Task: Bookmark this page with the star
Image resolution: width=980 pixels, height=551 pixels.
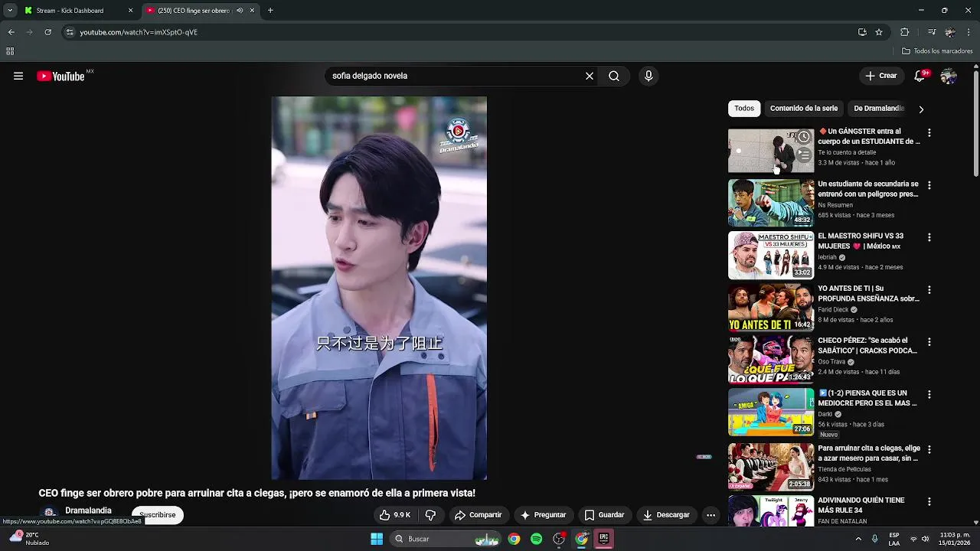Action: 879,32
